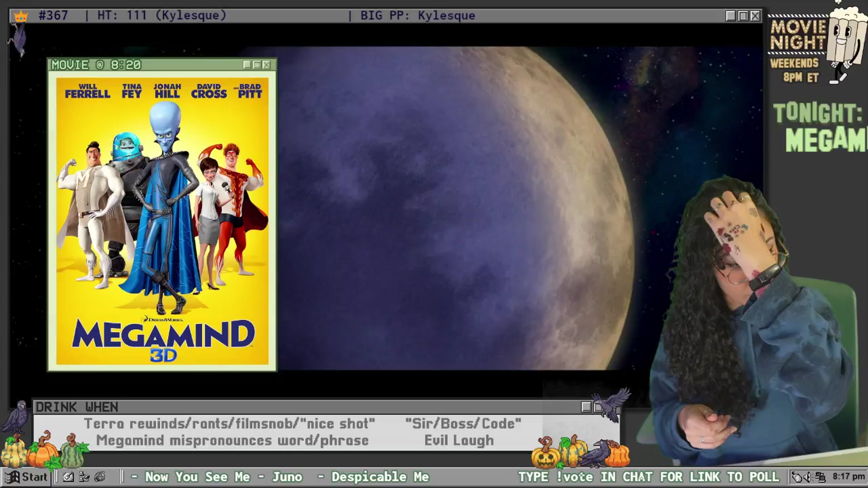Click the "Sir/Boss/Code" drink rule
Screen dimensions: 868x488
(463, 423)
